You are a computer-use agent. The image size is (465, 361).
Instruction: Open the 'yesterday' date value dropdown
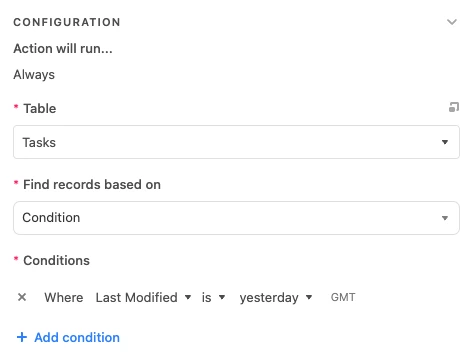click(x=276, y=297)
